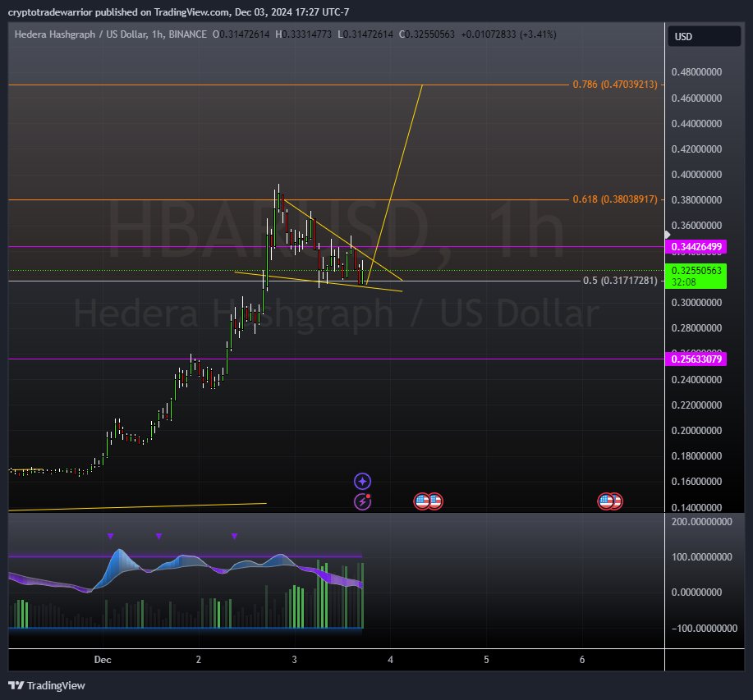Viewport: 753px width, 700px height.
Task: Click the US flag economic event icons near December 4
Action: (x=427, y=501)
